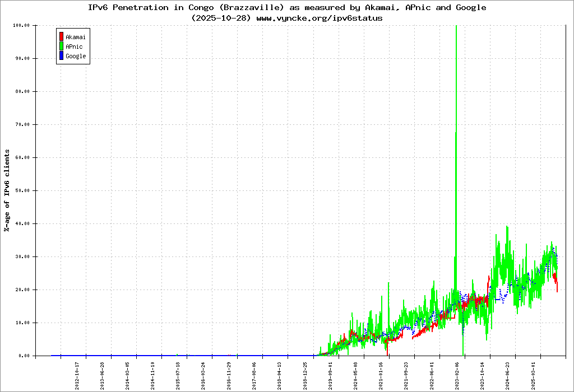
Task: Click the green APnic legend swatch
Action: (x=61, y=46)
